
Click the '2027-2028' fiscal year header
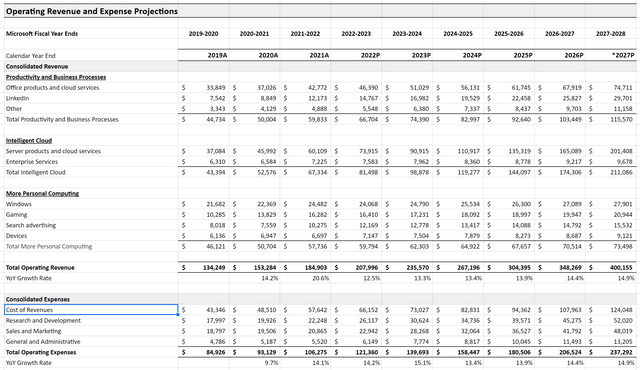tap(610, 34)
